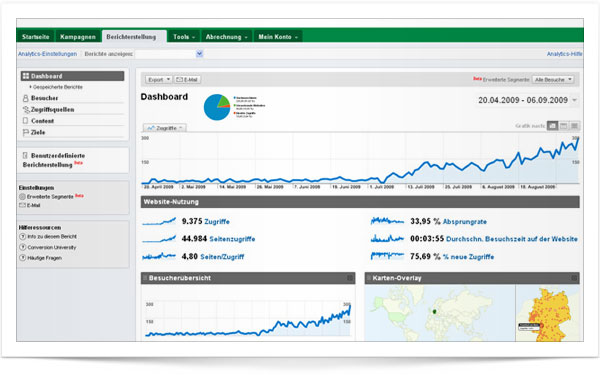Open Conversion University link
The width and height of the screenshot is (600, 376).
point(52,247)
